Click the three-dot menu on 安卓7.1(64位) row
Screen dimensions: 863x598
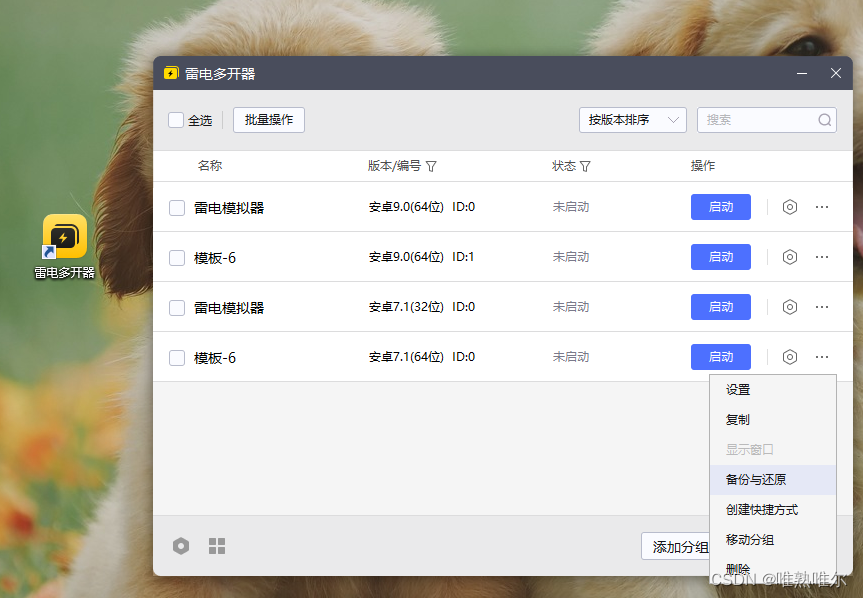point(822,357)
